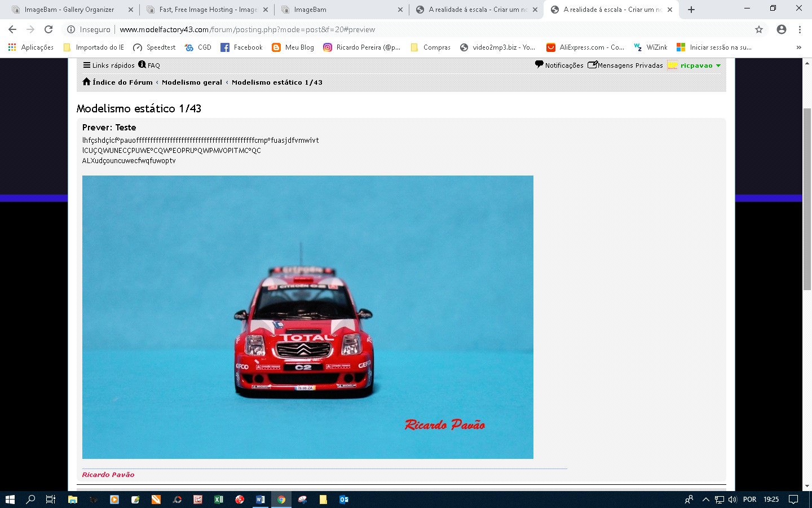Open the AliExpress.com bookmark

(x=585, y=47)
